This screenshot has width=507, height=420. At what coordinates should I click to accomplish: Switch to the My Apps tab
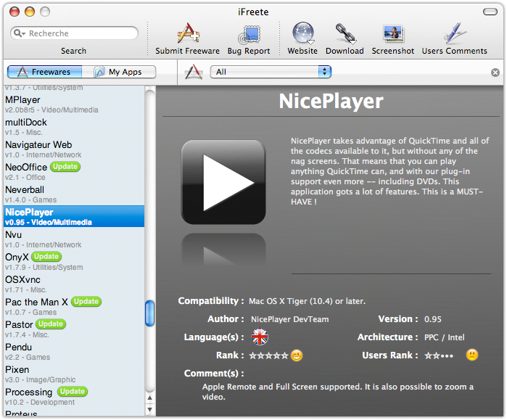point(119,72)
